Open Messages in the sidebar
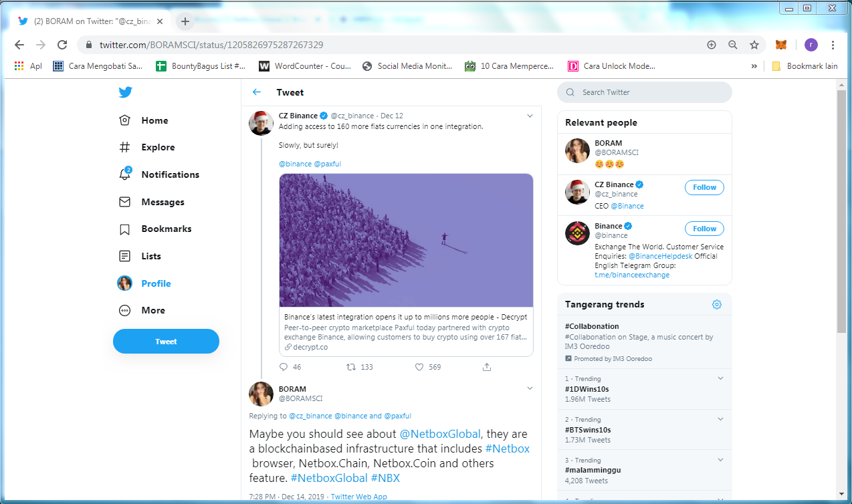Image resolution: width=852 pixels, height=504 pixels. coord(151,202)
